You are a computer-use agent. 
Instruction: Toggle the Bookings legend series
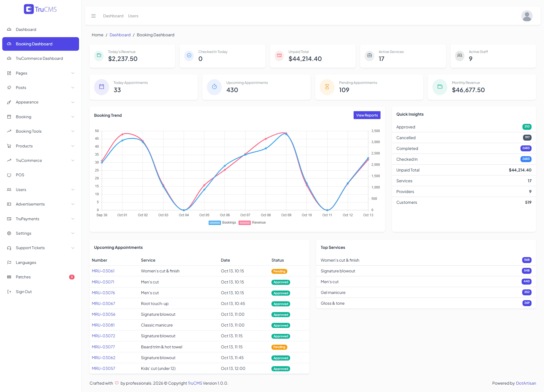(x=222, y=223)
